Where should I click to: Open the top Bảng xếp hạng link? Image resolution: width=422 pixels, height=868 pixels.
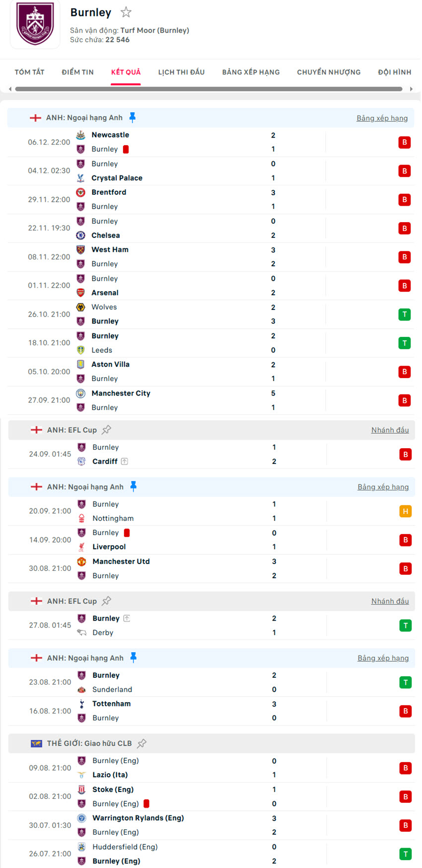click(382, 118)
